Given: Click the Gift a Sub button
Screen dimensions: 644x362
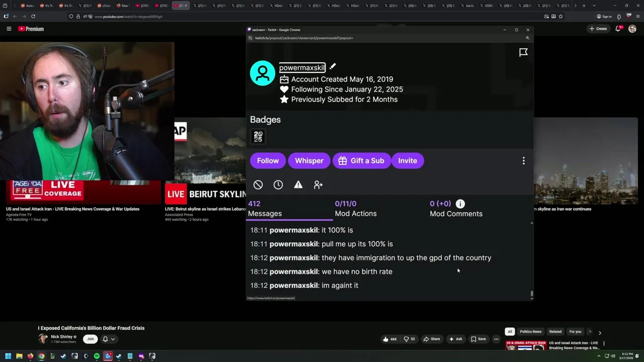Looking at the screenshot, I should click(x=361, y=161).
